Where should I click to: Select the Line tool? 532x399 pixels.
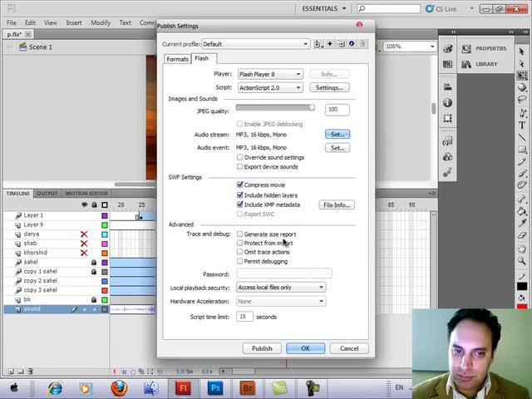[x=522, y=137]
